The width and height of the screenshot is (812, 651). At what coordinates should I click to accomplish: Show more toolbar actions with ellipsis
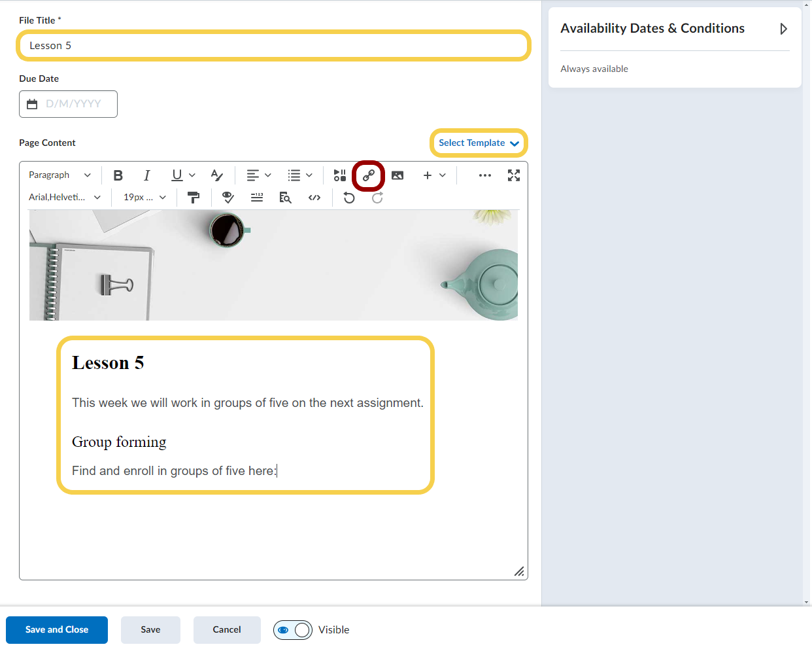[x=485, y=175]
